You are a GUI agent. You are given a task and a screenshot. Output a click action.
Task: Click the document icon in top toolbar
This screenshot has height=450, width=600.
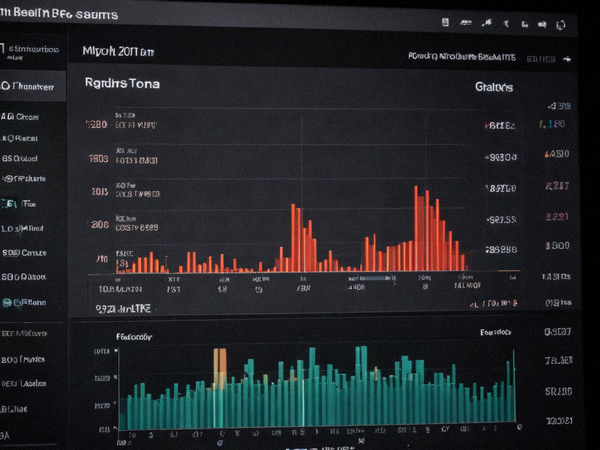(445, 22)
